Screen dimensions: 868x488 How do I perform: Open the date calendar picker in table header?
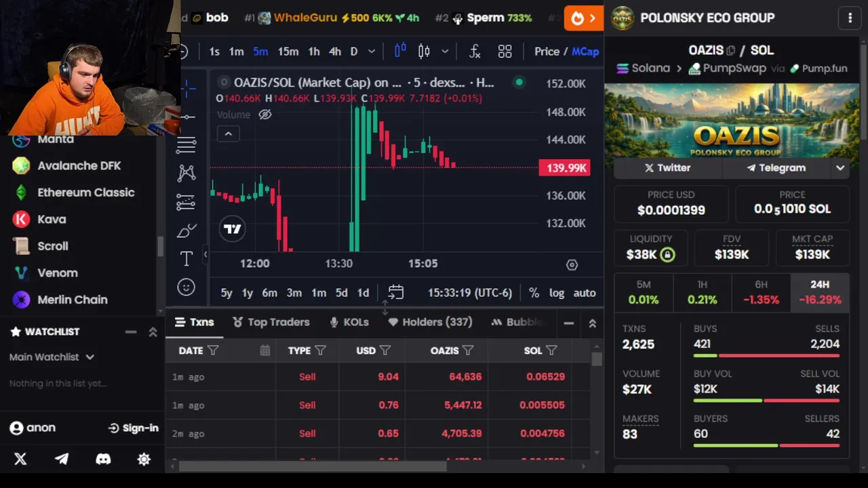tap(264, 350)
